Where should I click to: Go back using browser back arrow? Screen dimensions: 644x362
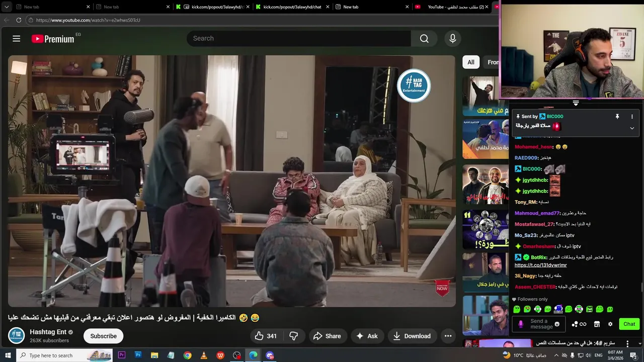[7, 20]
